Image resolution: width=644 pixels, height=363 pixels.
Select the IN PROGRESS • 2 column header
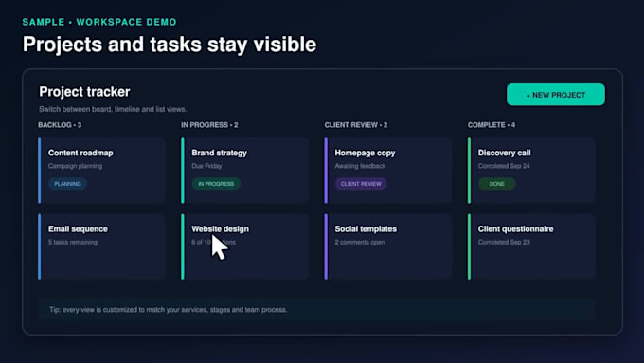pos(209,125)
